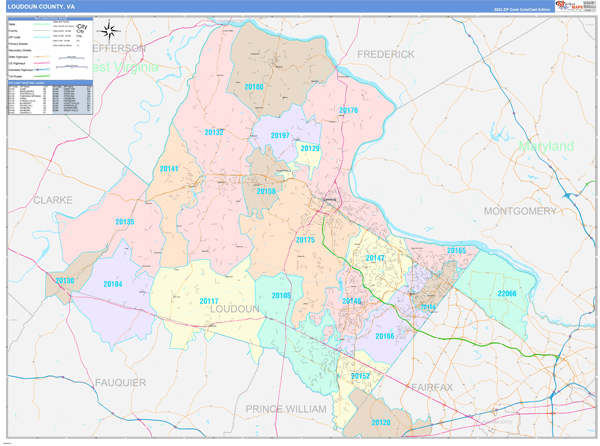
Task: Click the green Maryland state label
Action: point(546,146)
